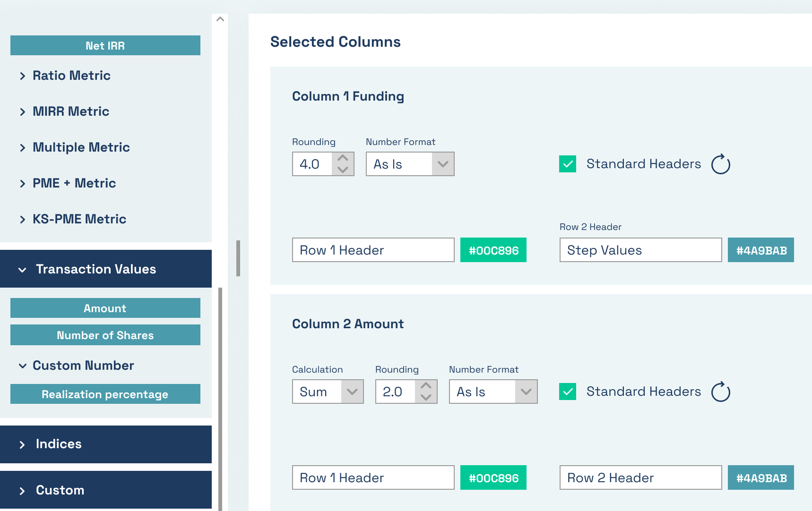
Task: Uncheck Standard Headers for Column 2 Amount
Action: (x=568, y=392)
